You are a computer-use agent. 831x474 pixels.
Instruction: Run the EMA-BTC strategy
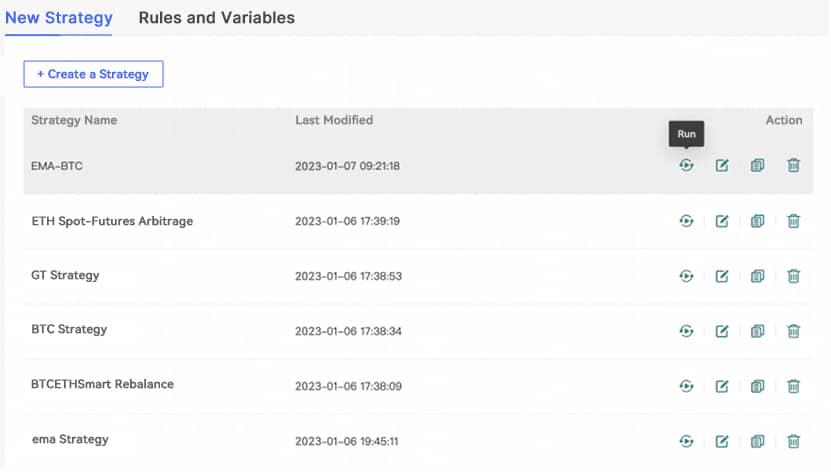(x=686, y=165)
